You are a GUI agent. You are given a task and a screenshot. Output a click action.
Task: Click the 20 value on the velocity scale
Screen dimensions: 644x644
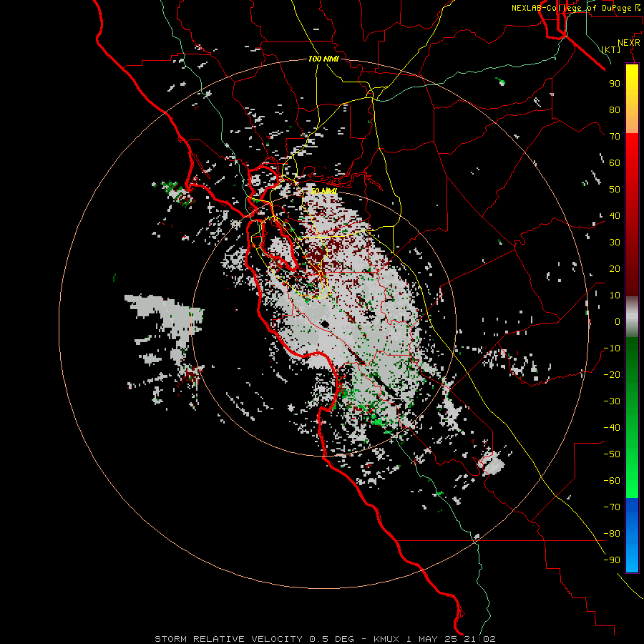coord(615,269)
